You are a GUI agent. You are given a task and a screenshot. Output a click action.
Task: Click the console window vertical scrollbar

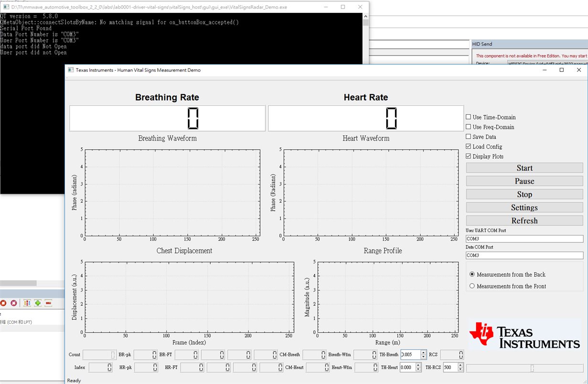(366, 38)
